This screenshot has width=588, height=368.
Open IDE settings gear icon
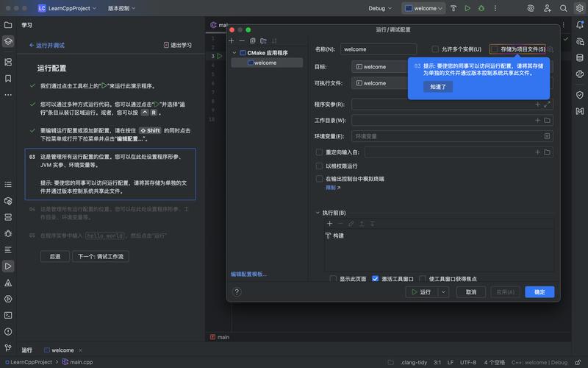point(579,8)
